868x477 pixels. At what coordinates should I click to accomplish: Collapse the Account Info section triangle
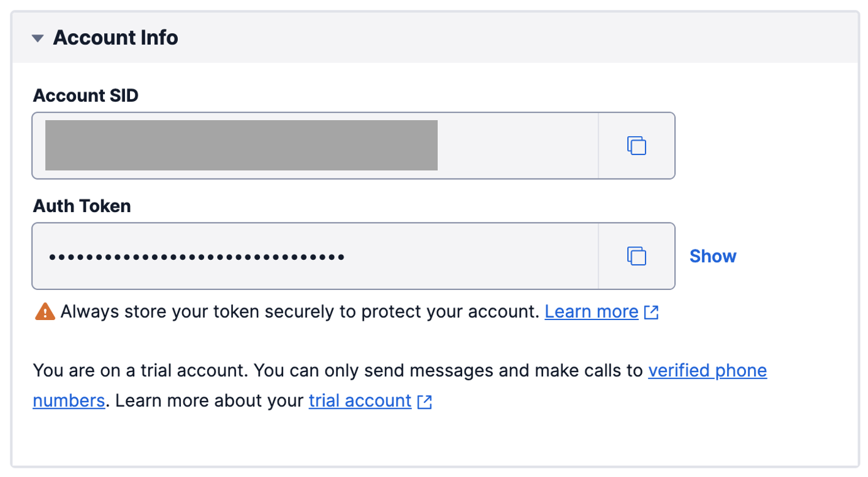click(38, 38)
